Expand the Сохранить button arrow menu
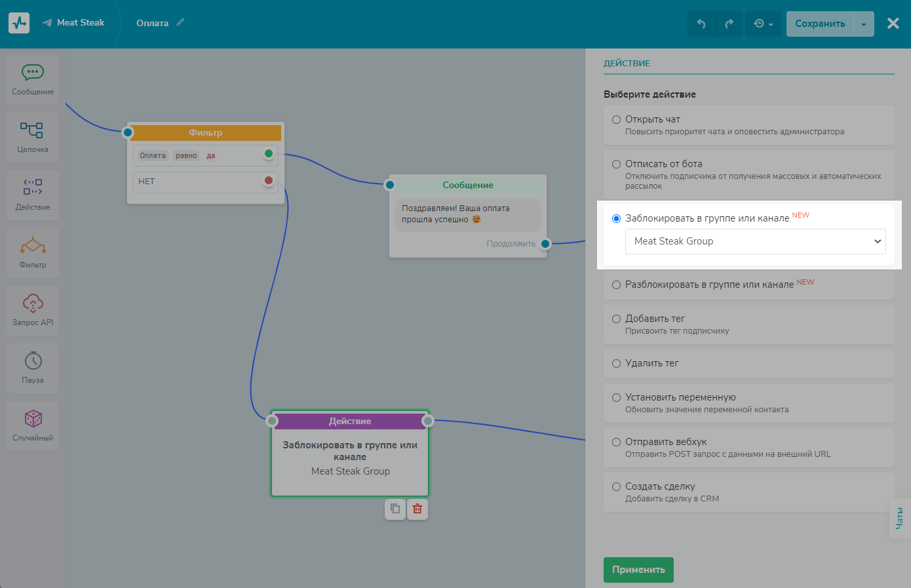Screen dimensions: 911x588 [864, 24]
